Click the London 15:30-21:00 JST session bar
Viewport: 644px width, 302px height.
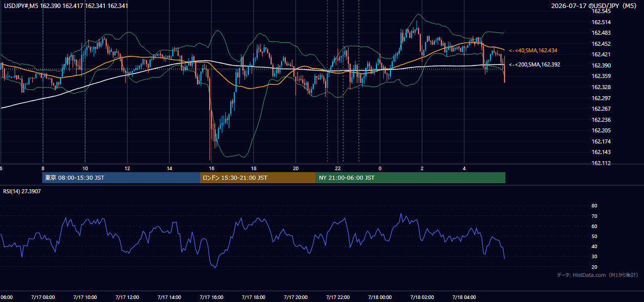[x=258, y=178]
